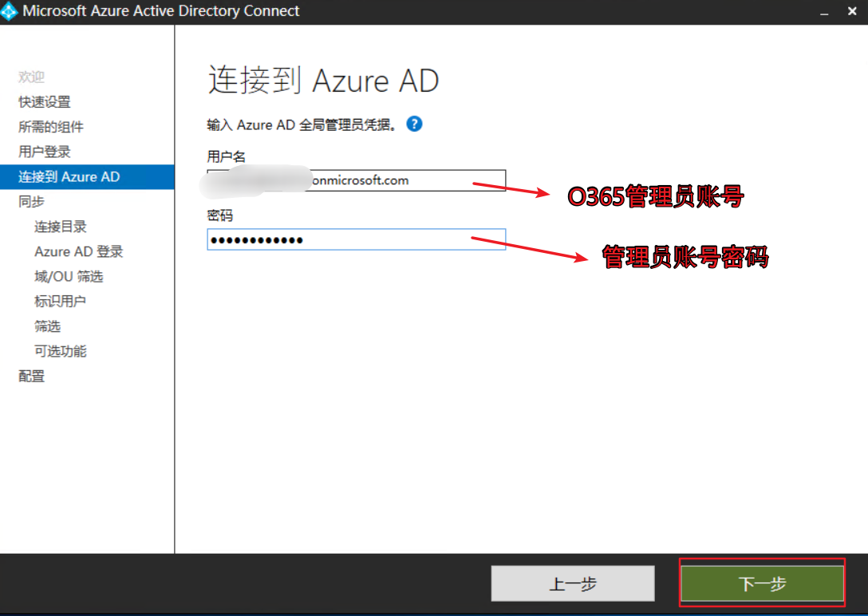The width and height of the screenshot is (868, 616).
Task: Click the blue help icon beside credentials prompt
Action: click(x=414, y=124)
